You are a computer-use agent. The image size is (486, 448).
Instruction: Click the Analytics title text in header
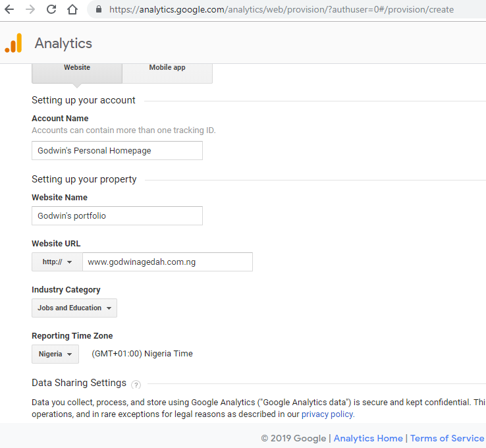[x=63, y=43]
